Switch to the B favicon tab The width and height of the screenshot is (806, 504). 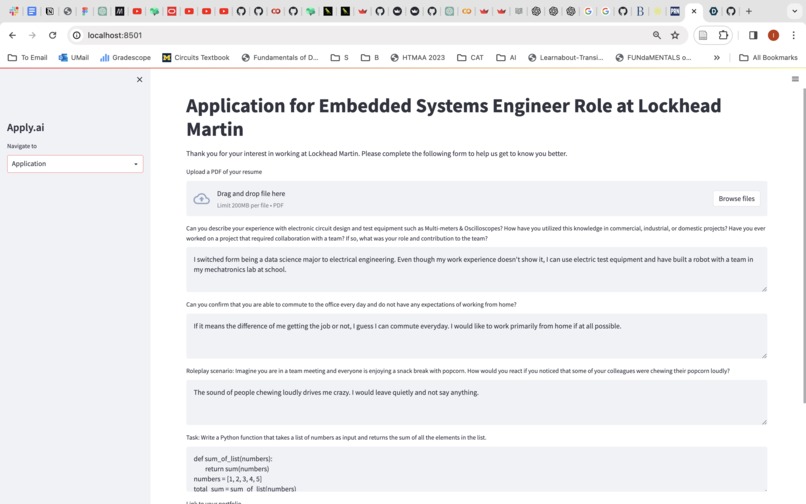pos(640,11)
